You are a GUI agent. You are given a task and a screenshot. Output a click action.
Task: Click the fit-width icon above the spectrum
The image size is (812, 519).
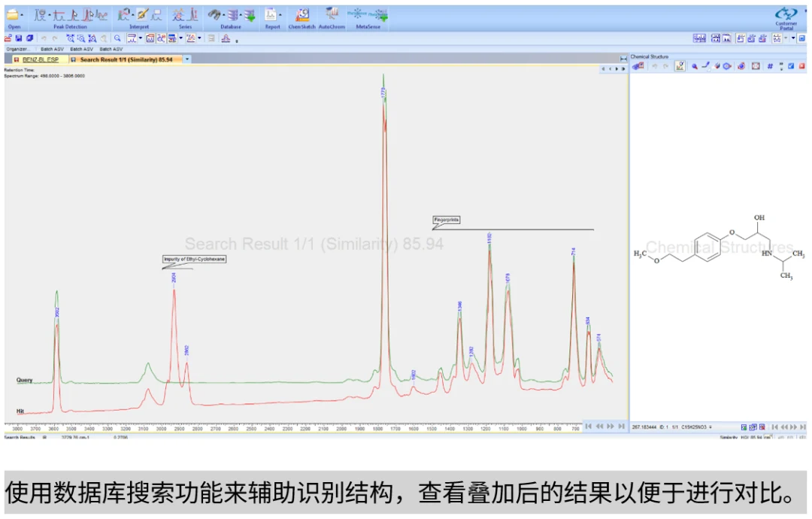[x=623, y=59]
